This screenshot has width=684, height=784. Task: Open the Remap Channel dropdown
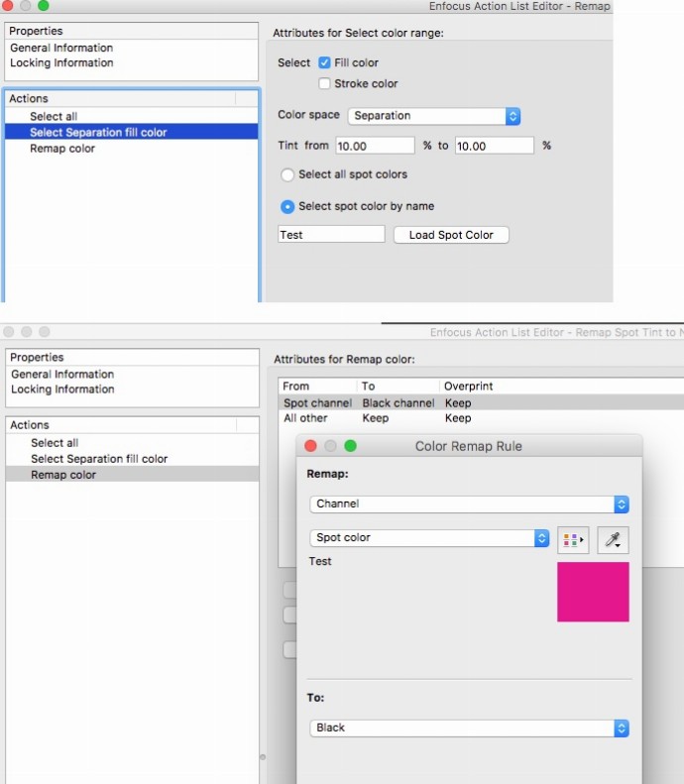pyautogui.click(x=469, y=504)
